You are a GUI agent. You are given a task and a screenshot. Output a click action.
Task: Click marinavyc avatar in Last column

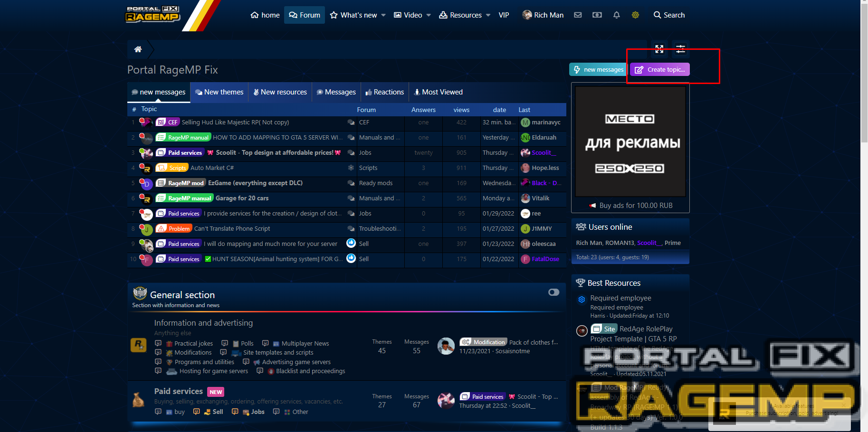(x=525, y=122)
